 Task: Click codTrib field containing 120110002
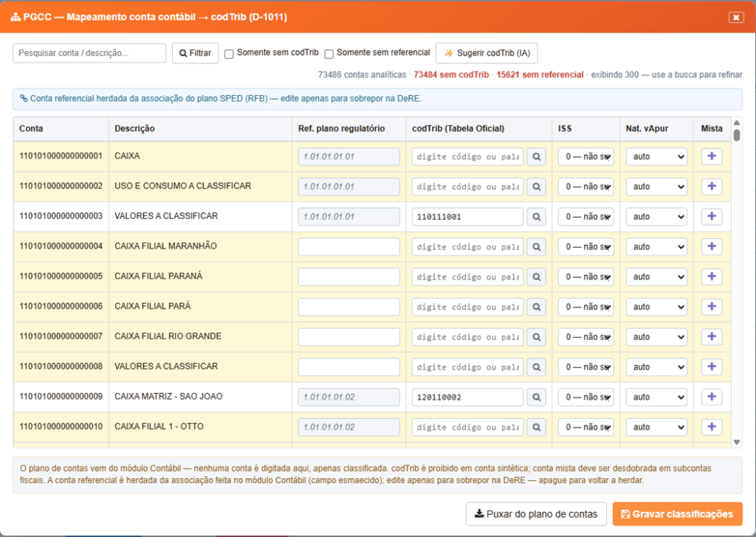click(467, 398)
